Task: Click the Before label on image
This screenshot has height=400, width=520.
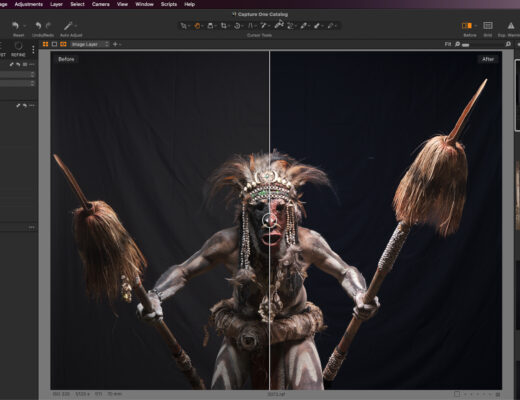Action: pos(66,59)
